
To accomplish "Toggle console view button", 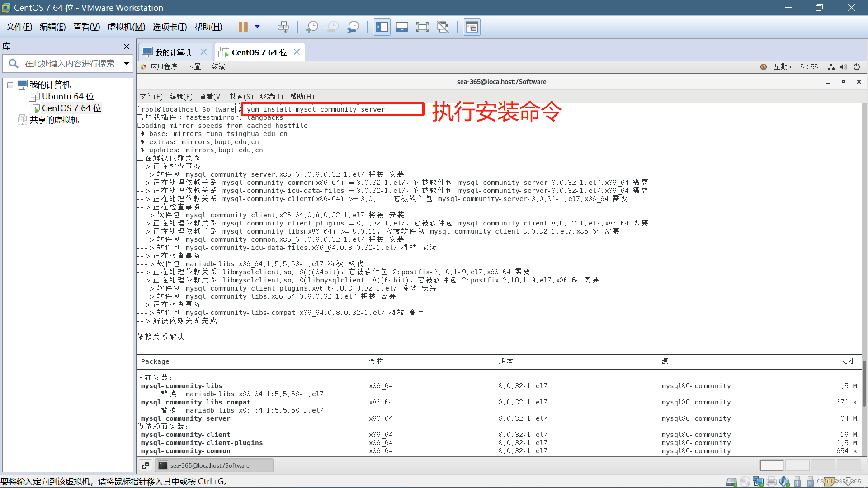I will [472, 27].
